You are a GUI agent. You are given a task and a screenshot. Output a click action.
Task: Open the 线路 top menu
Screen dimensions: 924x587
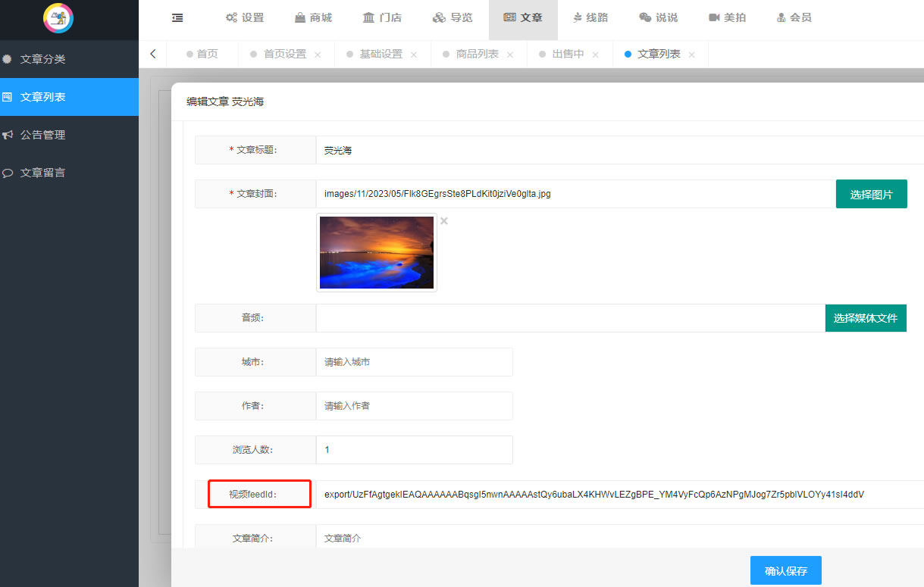click(x=590, y=17)
